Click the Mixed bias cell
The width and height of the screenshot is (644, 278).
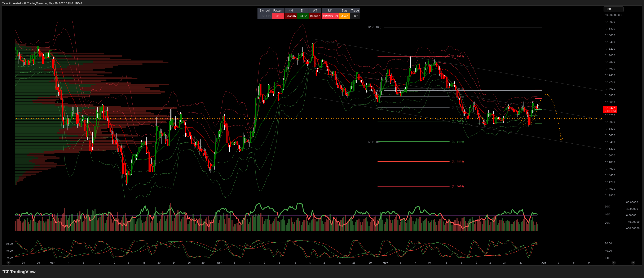(344, 16)
